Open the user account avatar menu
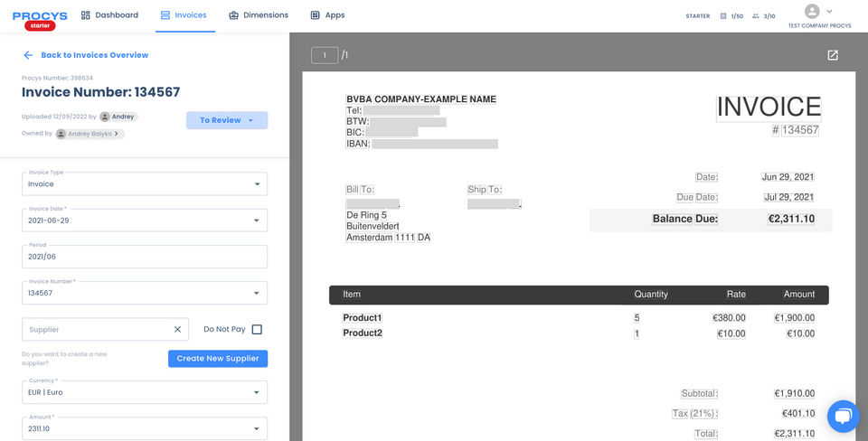This screenshot has height=441, width=868. coord(812,11)
